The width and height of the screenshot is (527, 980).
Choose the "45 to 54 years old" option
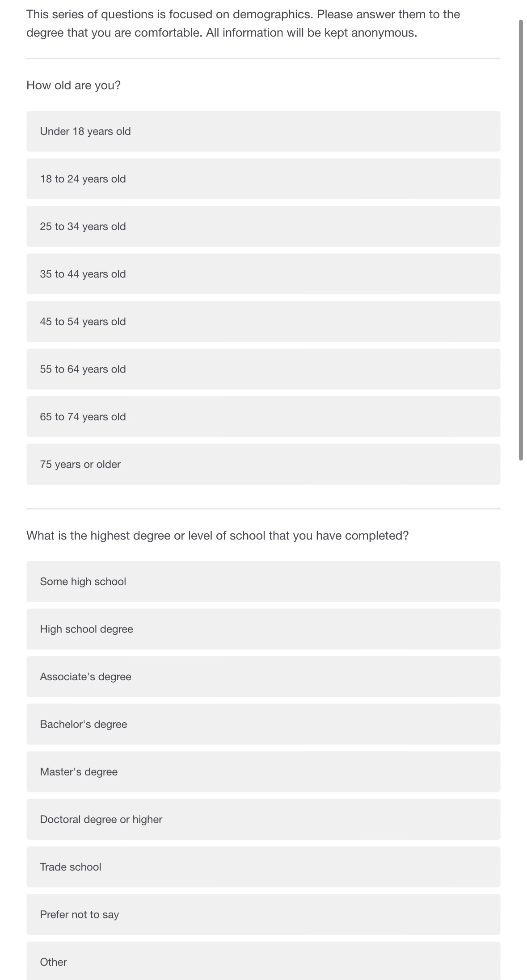tap(263, 321)
